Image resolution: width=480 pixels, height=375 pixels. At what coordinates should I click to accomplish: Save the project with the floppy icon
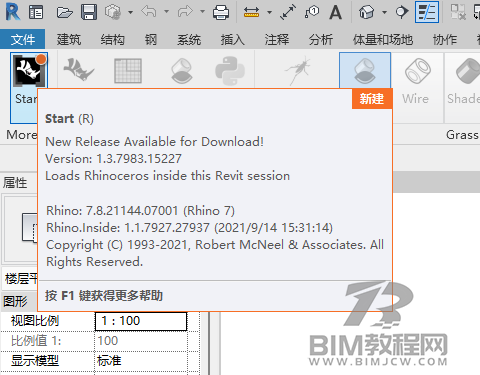pos(89,12)
